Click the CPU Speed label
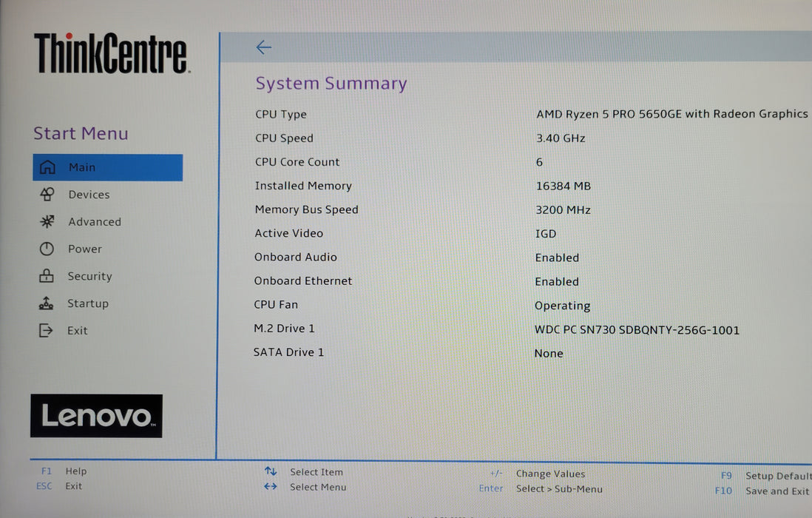Screen dimensions: 812x518 tap(284, 138)
